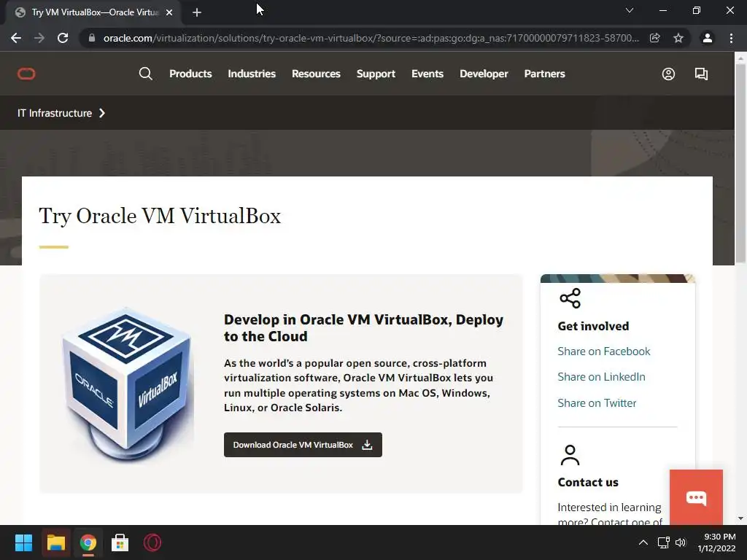Click the scrollbar down arrow
Image resolution: width=747 pixels, height=560 pixels.
[740, 518]
